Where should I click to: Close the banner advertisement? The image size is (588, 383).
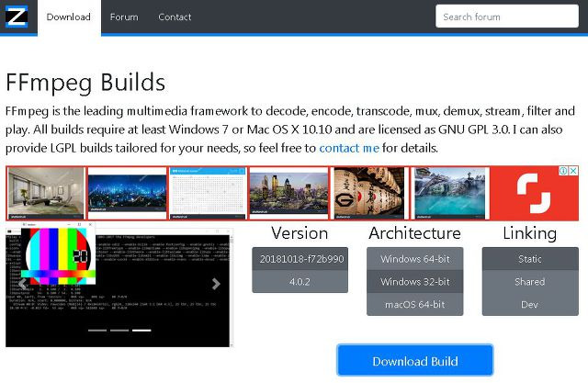(573, 171)
